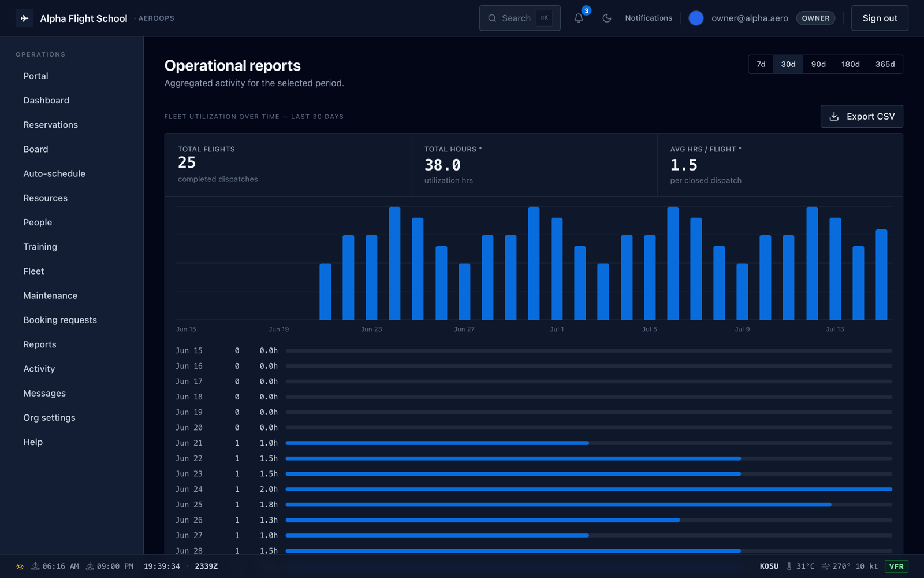Viewport: 924px width, 578px height.
Task: Switch to the 180d range
Action: [850, 64]
